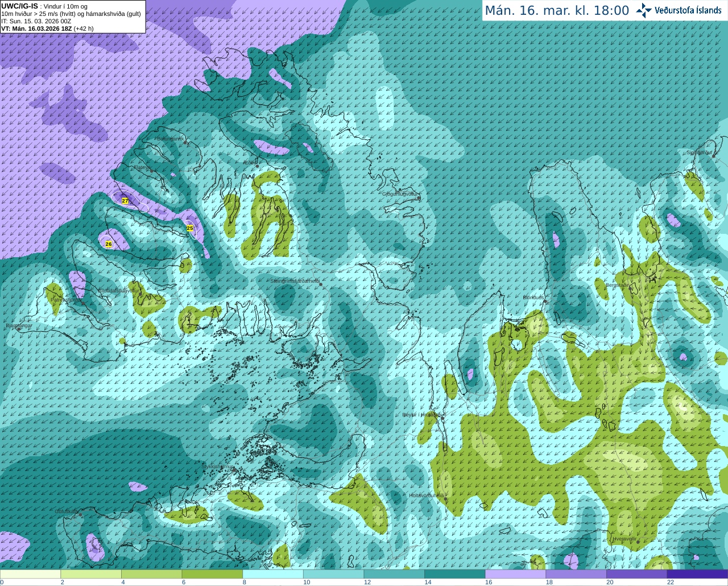Viewport: 728px width, 586px height.
Task: Select the pale cream 0–2 m/s legend swatch
Action: (x=30, y=574)
